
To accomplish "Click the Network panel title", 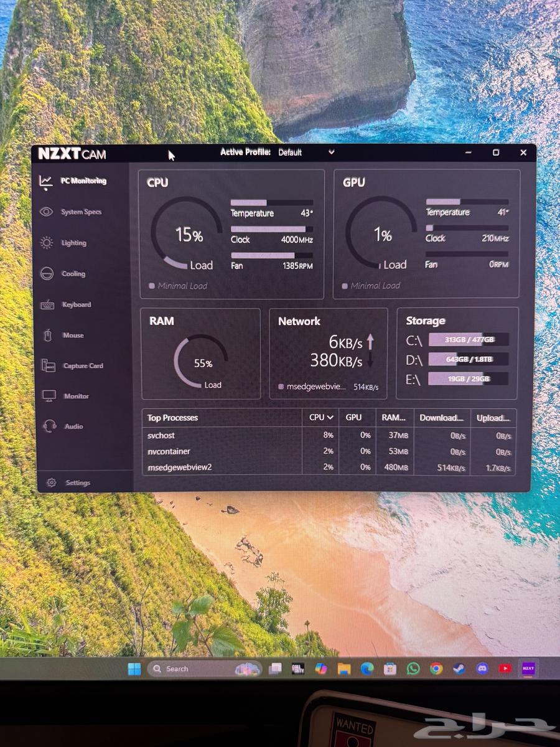I will pyautogui.click(x=299, y=321).
